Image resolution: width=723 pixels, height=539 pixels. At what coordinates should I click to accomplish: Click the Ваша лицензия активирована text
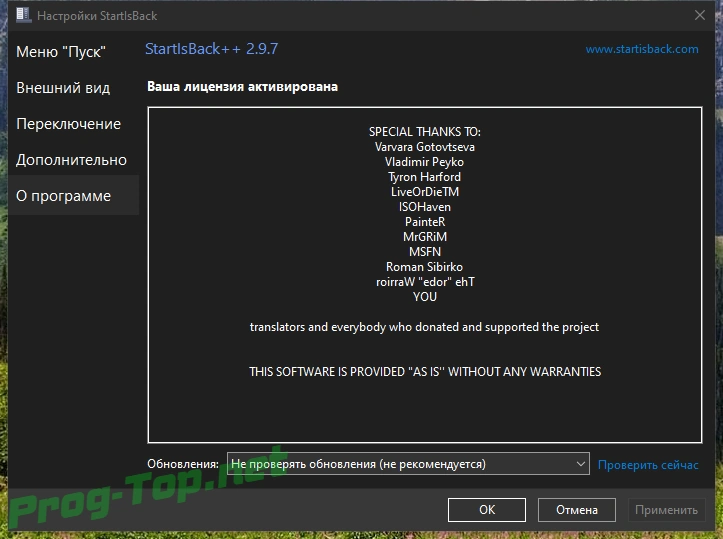(x=242, y=87)
